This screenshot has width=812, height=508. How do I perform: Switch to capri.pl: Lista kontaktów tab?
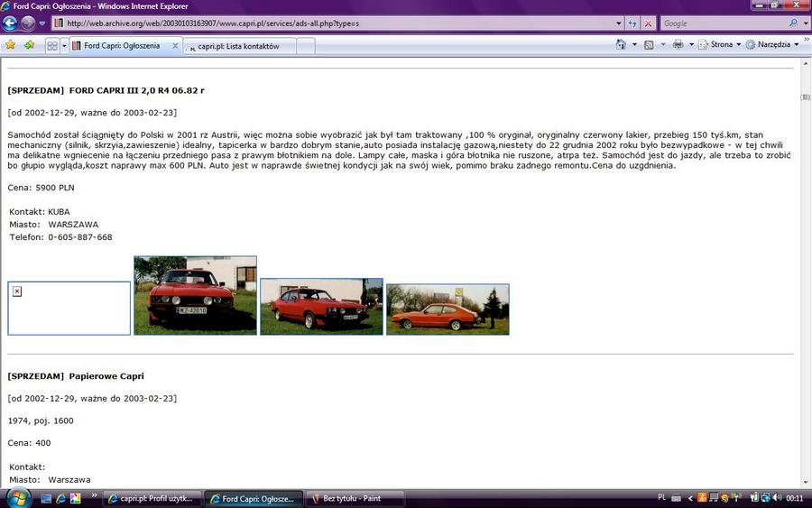coord(239,46)
